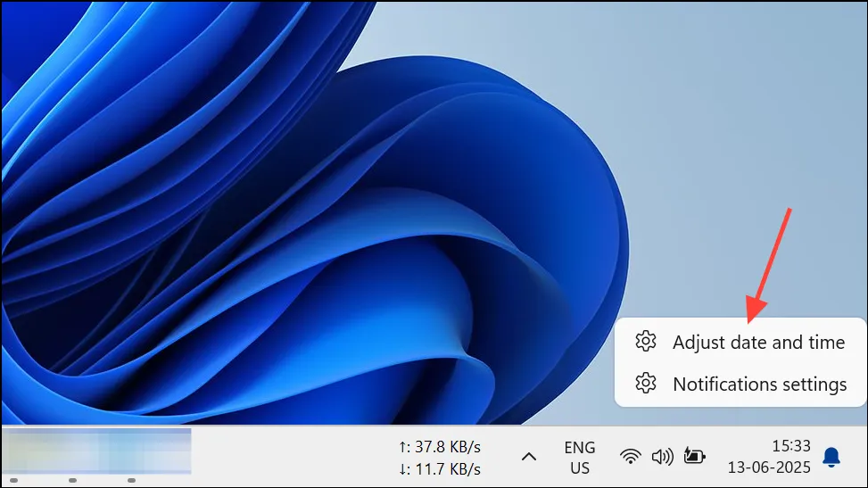868x488 pixels.
Task: Switch input language via ENG US
Action: coord(580,458)
